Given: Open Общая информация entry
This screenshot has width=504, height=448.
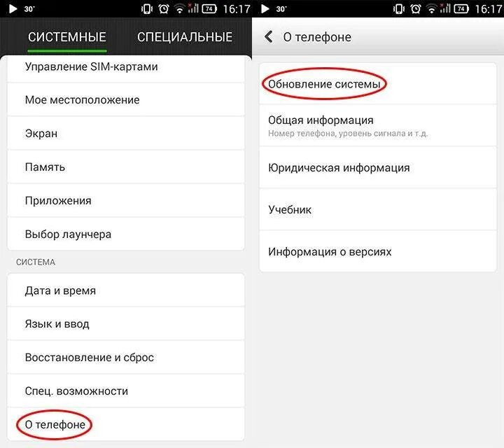Looking at the screenshot, I should pyautogui.click(x=378, y=126).
